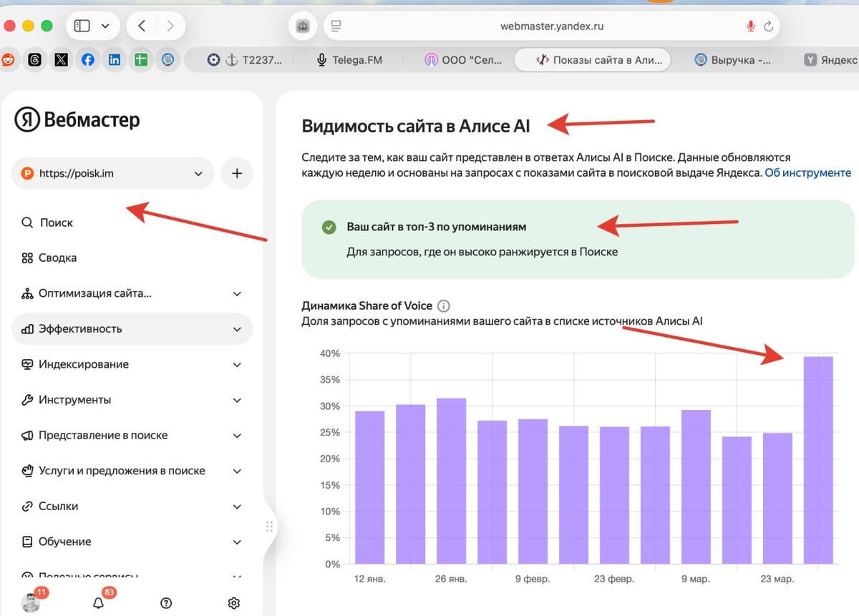859x616 pixels.
Task: Follow the Об инструменте link
Action: tap(808, 172)
